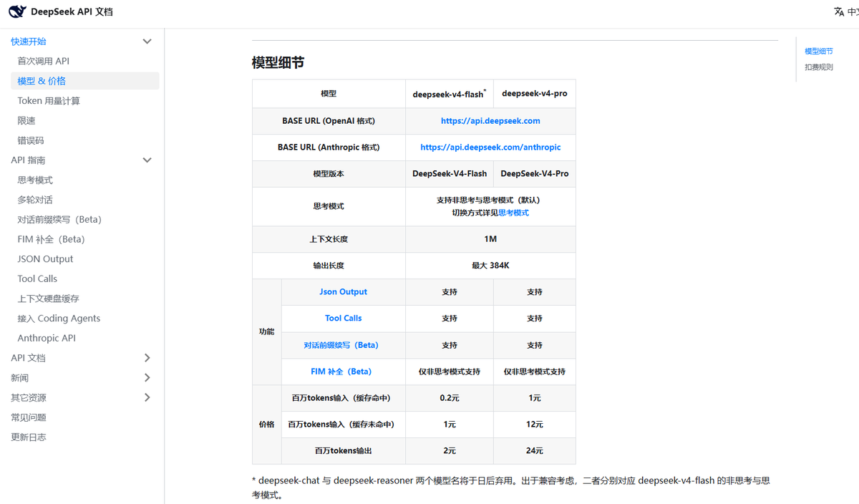The height and width of the screenshot is (504, 859).
Task: Expand the API 文档 section chevron
Action: click(x=147, y=358)
